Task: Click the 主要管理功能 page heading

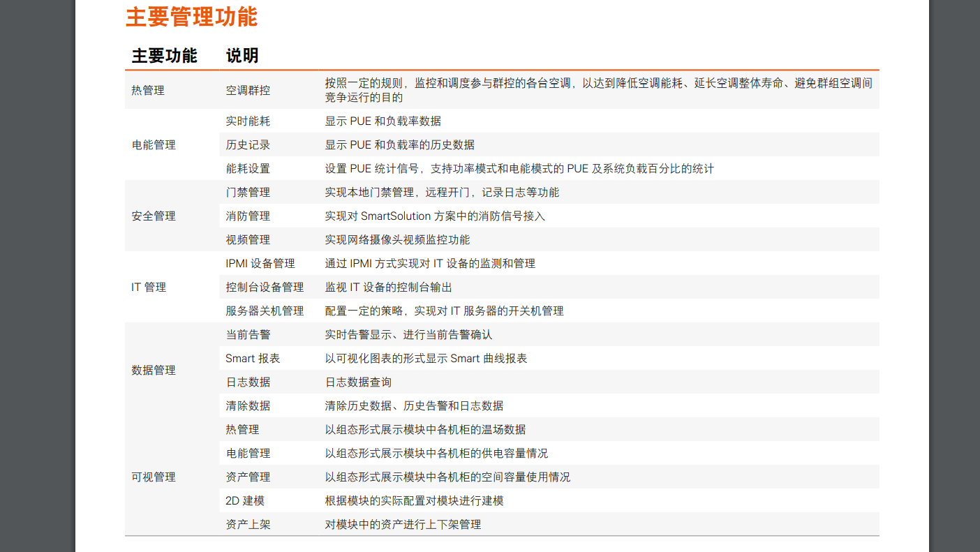Action: pos(191,17)
